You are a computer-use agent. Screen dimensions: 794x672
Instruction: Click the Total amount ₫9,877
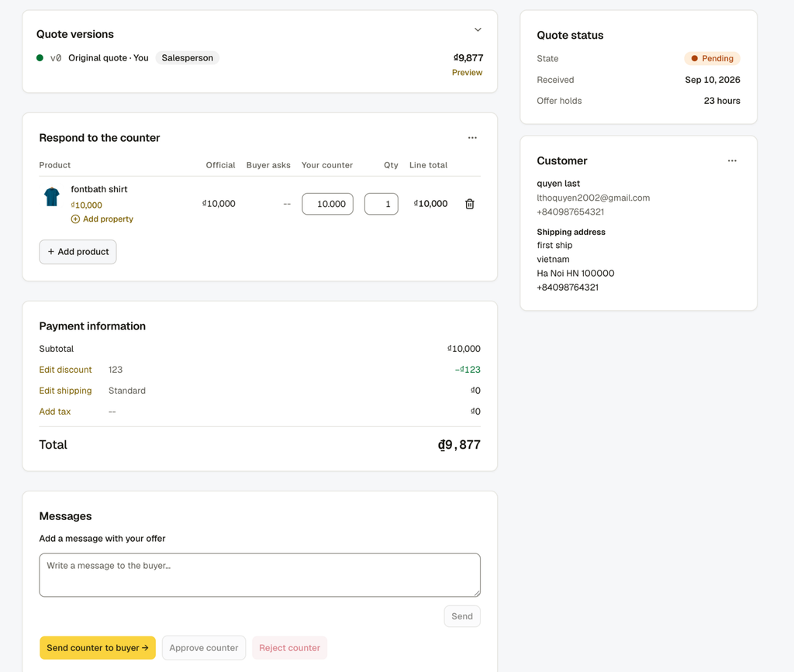(x=459, y=445)
